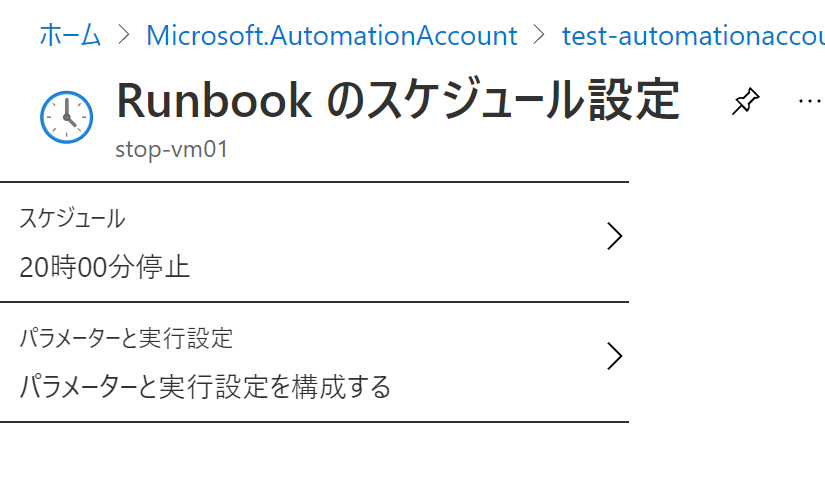Click the stop-vm01 runbook name subtitle
The image size is (825, 480).
click(172, 149)
